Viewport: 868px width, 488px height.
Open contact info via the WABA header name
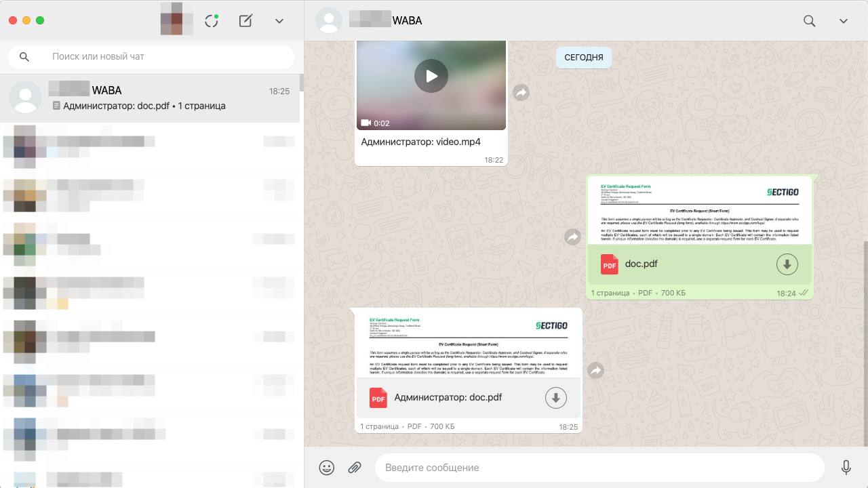[386, 20]
